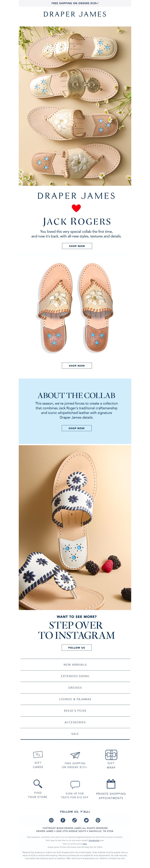Click the free shipping paper plane icon
The height and width of the screenshot is (868, 150).
(x=75, y=755)
